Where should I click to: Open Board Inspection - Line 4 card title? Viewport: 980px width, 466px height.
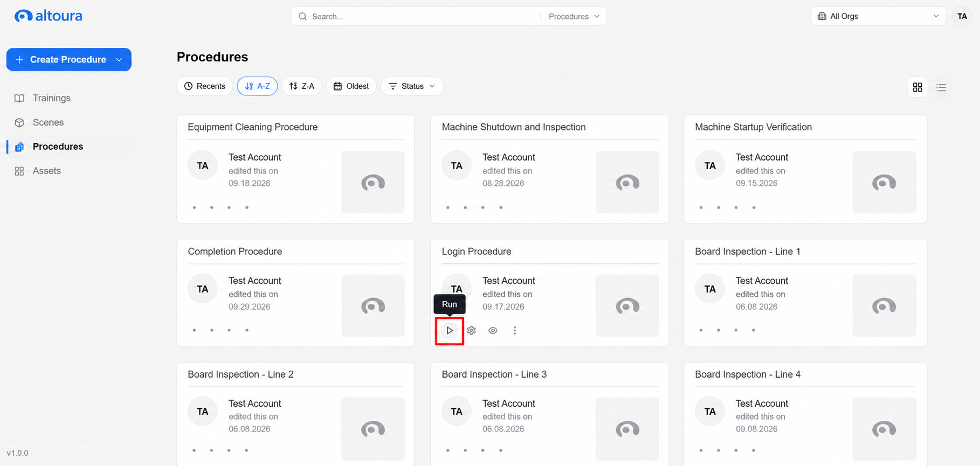748,374
